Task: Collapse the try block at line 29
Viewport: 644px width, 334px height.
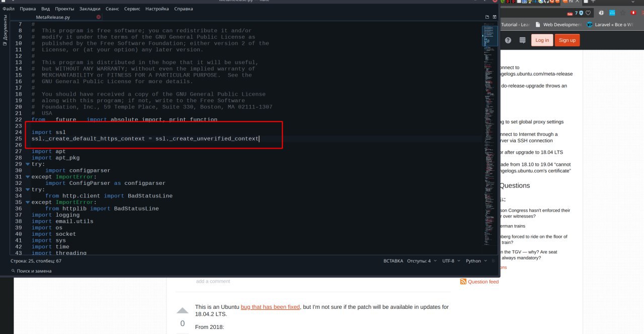Action: coord(28,164)
